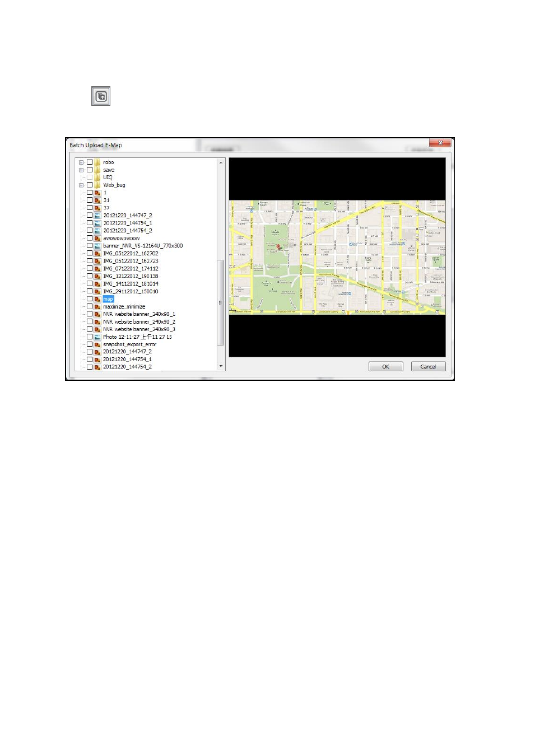Click the file icon of snapshot_export_error
Screen dimensions: 535x756
click(97, 344)
